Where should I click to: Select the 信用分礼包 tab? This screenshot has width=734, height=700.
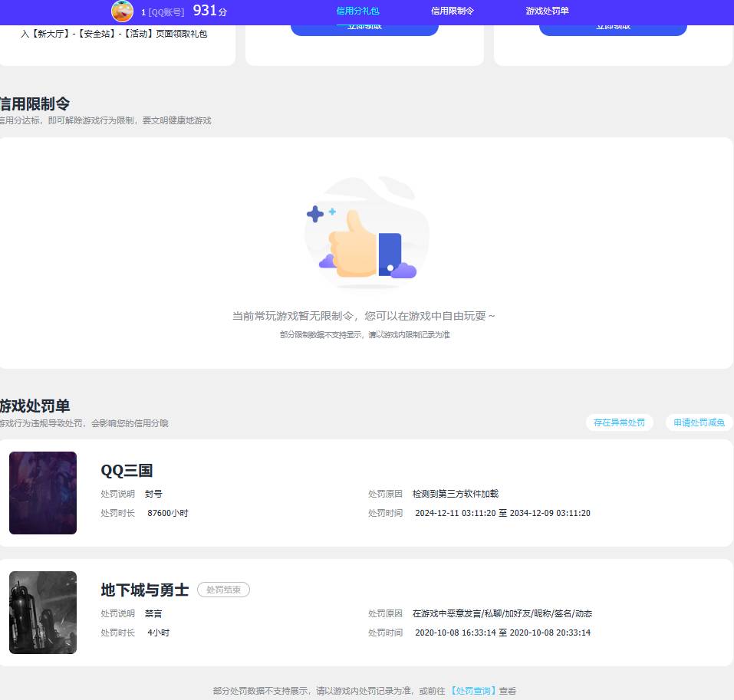(357, 12)
